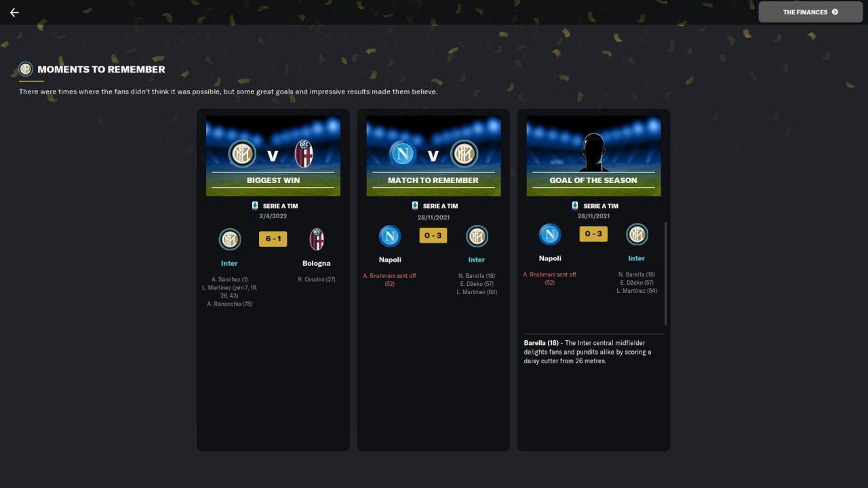This screenshot has width=868, height=488.
Task: Open the 6 - 1 score result
Action: coord(273,239)
